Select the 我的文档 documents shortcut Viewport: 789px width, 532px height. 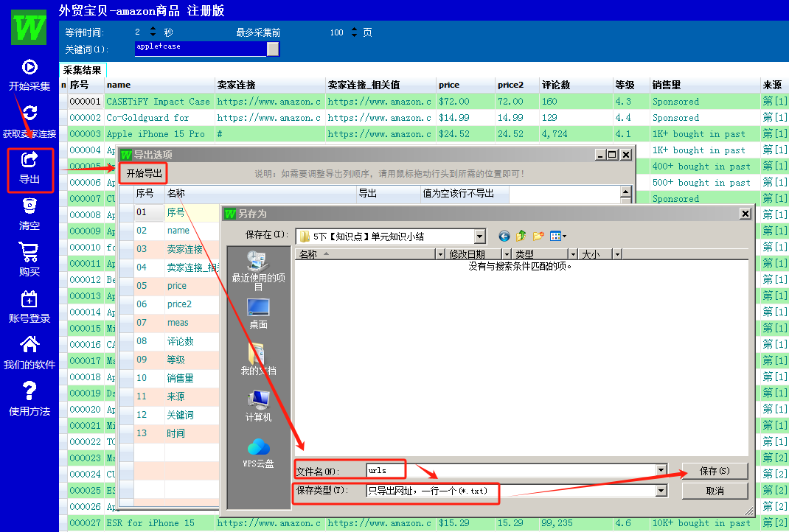click(x=258, y=360)
